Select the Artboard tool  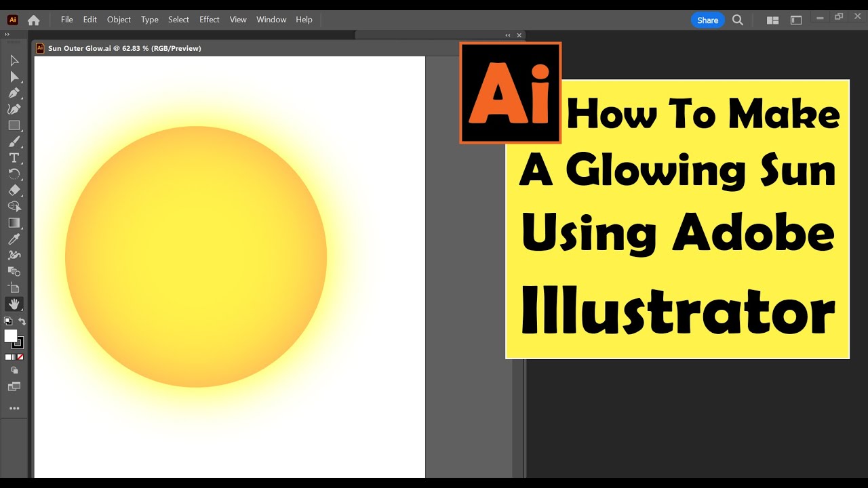[14, 288]
